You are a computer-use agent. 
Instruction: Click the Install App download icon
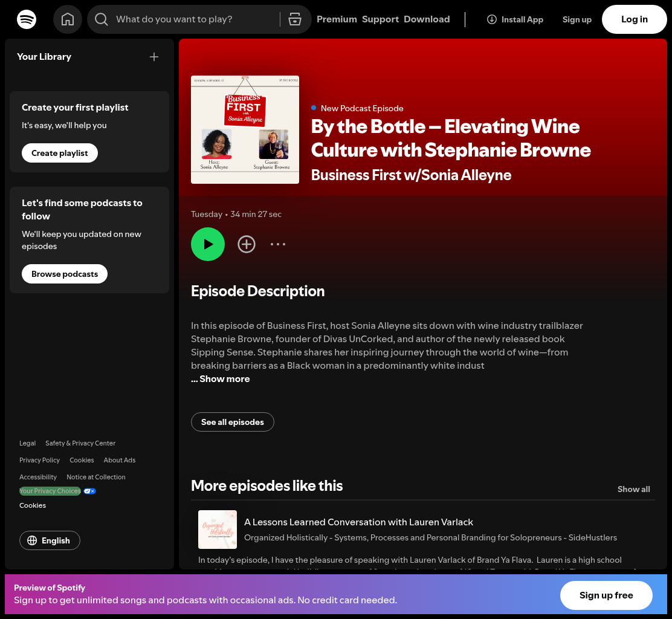(491, 19)
